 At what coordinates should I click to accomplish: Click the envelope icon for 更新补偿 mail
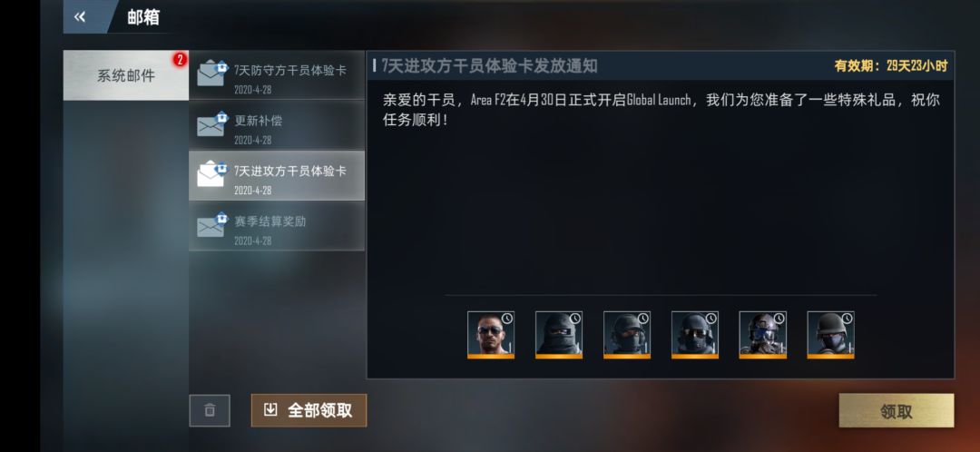point(211,124)
